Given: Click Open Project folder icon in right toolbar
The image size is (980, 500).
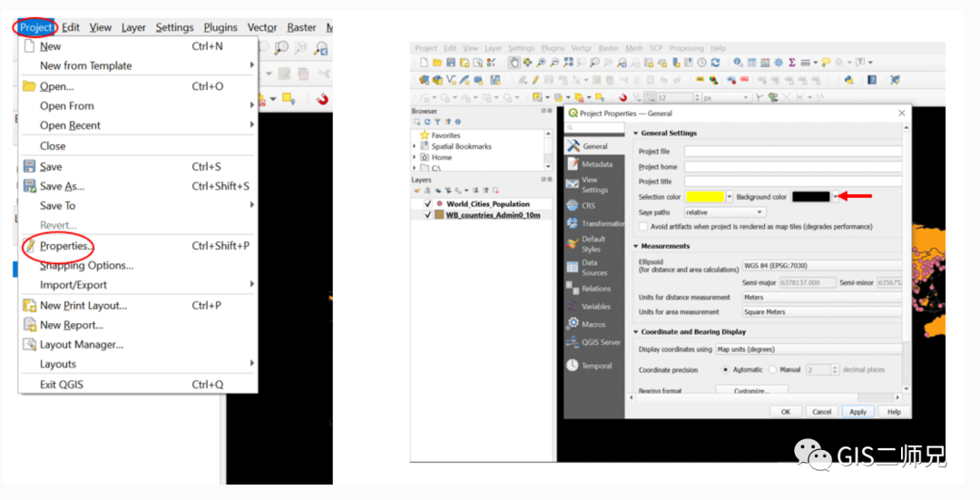Looking at the screenshot, I should (437, 63).
